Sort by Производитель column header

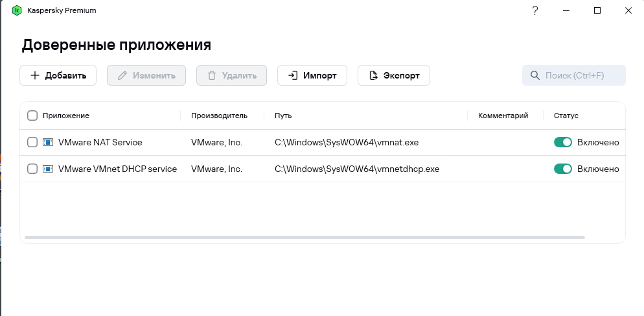(x=219, y=115)
